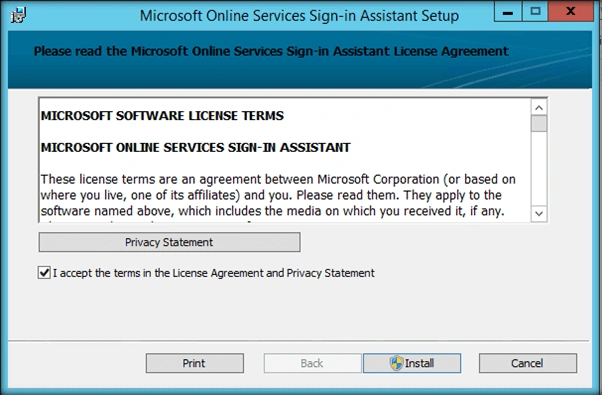Click the license scrollbar thumb

pyautogui.click(x=539, y=124)
